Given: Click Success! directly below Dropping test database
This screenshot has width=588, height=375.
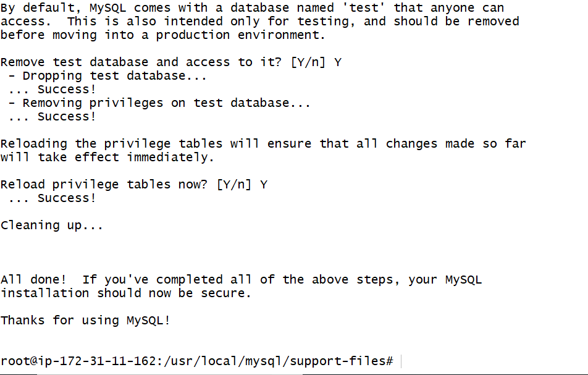Looking at the screenshot, I should point(67,90).
